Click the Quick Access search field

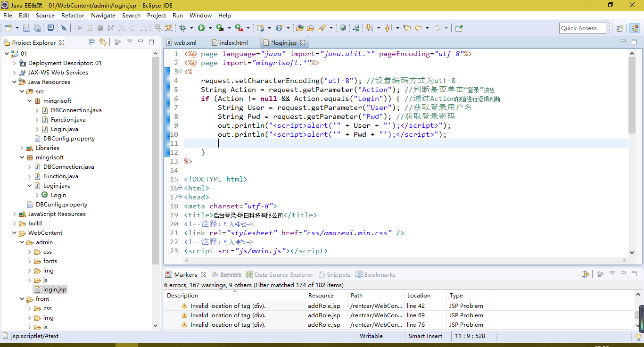tap(582, 28)
